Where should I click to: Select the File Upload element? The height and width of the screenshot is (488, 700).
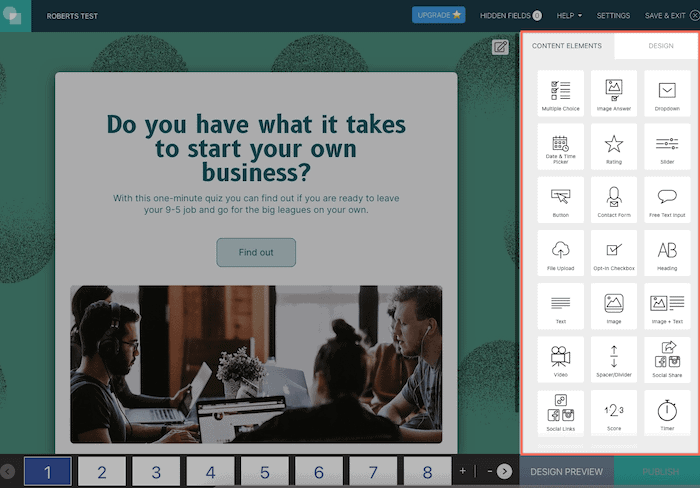pos(560,253)
